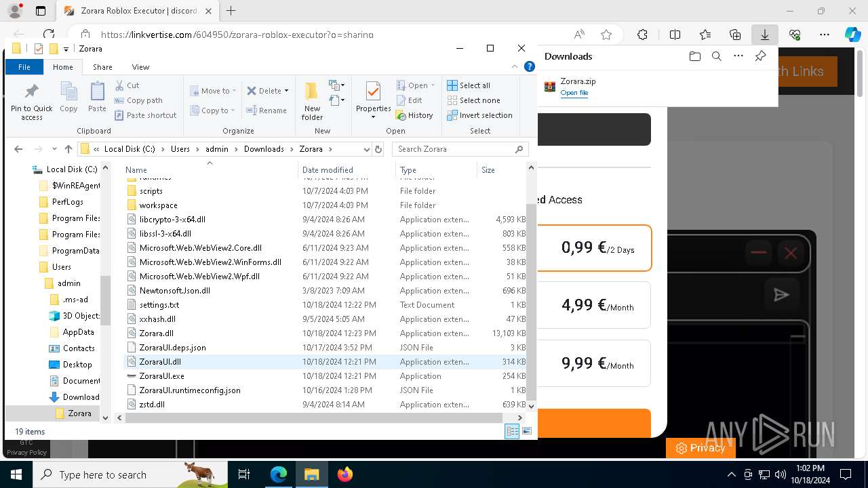Expand address bar history dropdown
868x488 pixels.
[367, 149]
